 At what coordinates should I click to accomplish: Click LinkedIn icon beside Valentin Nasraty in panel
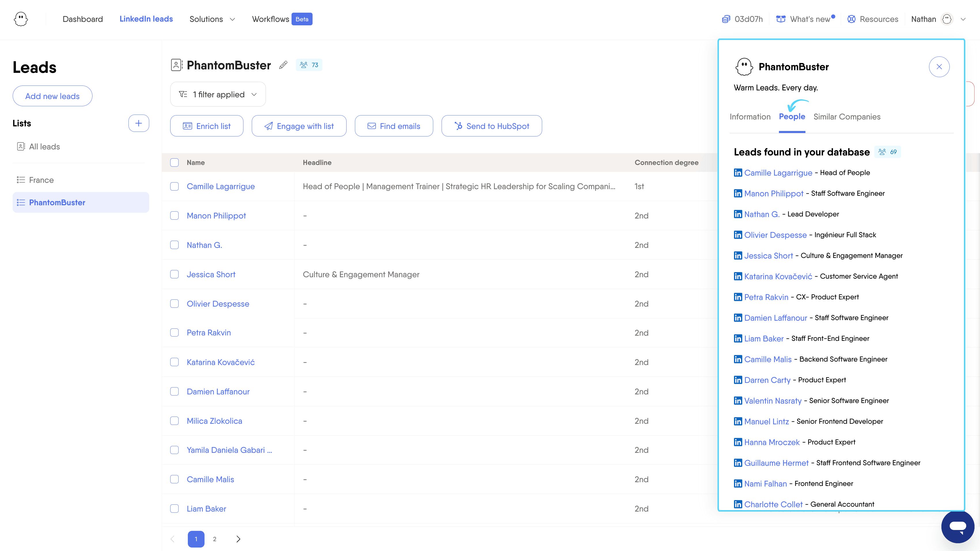[738, 401]
